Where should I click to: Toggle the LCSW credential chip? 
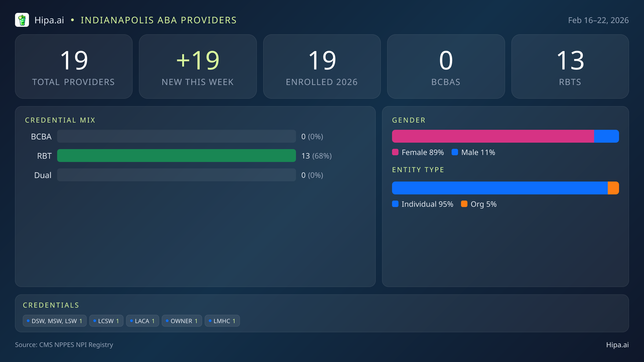(x=106, y=321)
